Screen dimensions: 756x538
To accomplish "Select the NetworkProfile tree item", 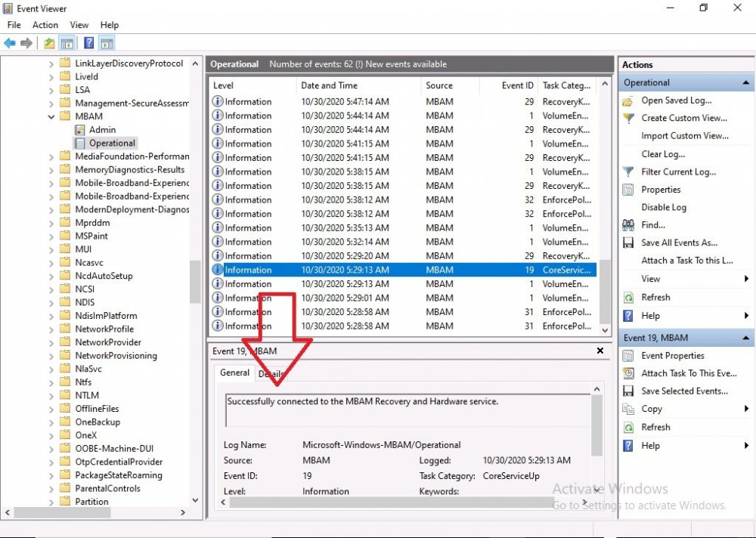I will (x=104, y=329).
